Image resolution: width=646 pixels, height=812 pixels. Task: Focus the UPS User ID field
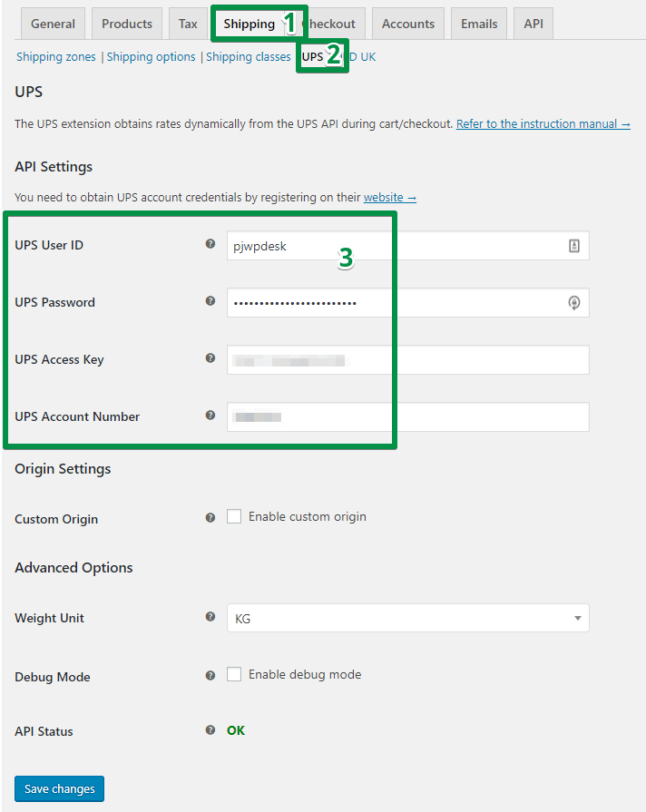[407, 246]
